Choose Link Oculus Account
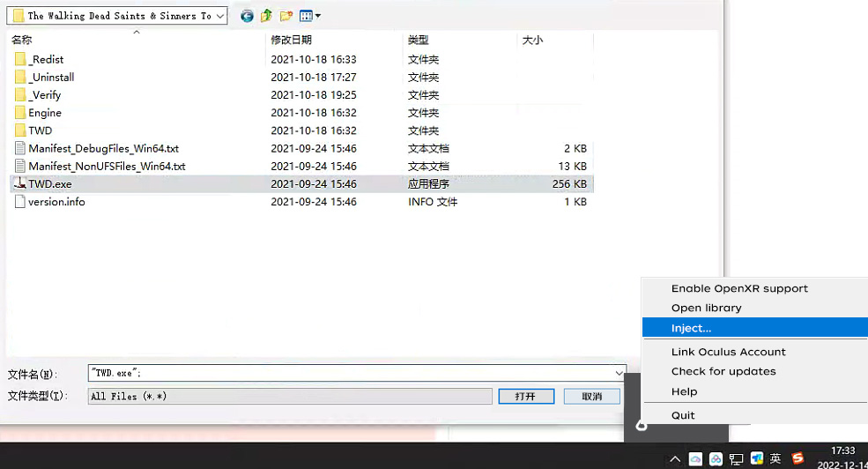 (x=729, y=352)
